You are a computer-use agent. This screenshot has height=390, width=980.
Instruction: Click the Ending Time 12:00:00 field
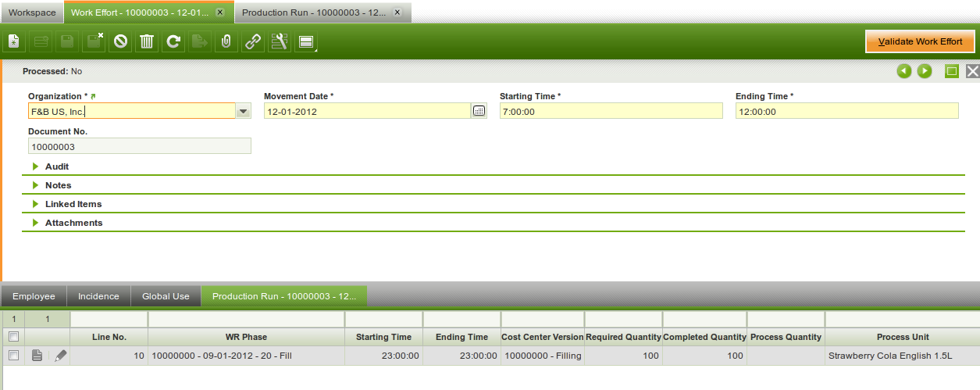click(x=847, y=111)
